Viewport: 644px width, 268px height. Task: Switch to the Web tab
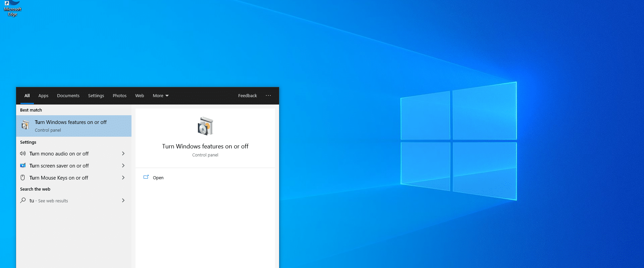pos(140,96)
